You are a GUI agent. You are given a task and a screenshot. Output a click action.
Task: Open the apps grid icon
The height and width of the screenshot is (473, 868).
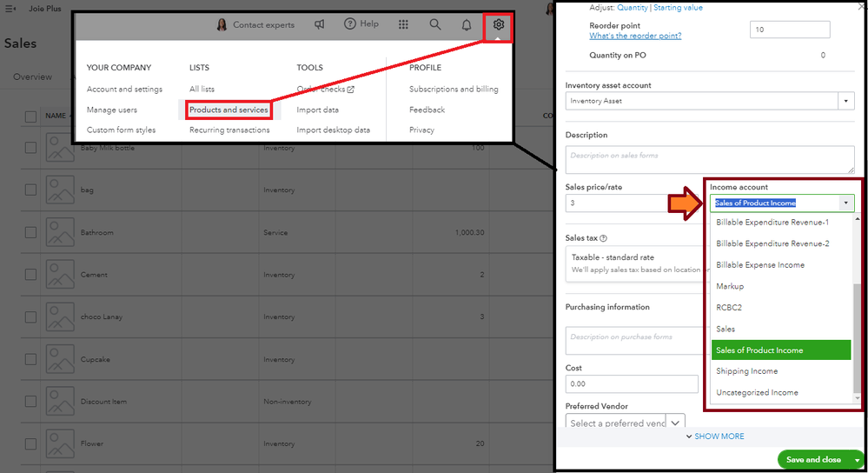pyautogui.click(x=403, y=24)
